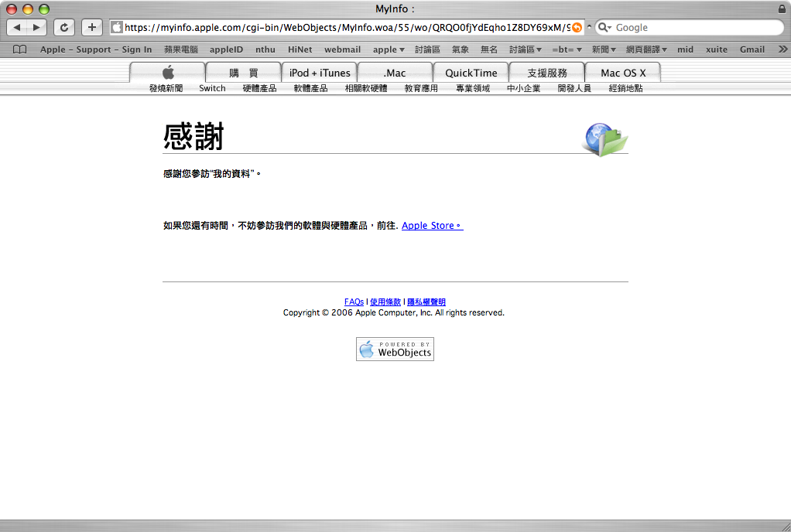Open 開發人員 sub-navigation link
The height and width of the screenshot is (532, 791).
click(x=574, y=88)
